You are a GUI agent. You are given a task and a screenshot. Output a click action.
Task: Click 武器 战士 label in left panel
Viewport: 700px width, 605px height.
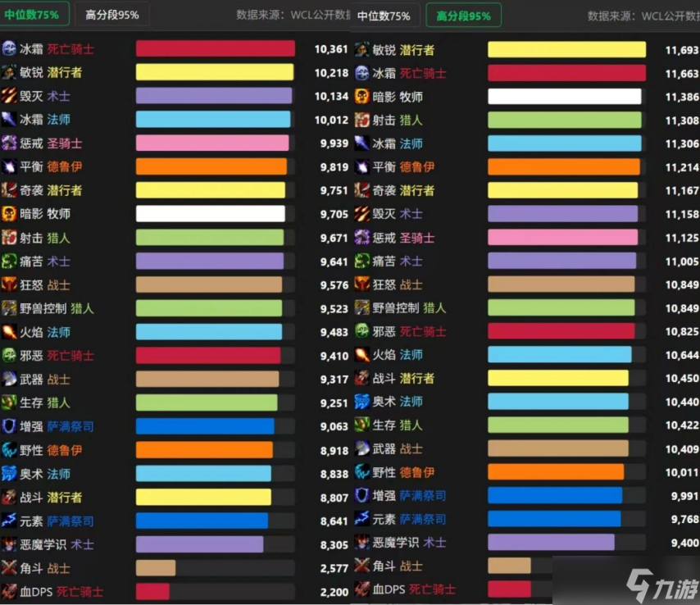tap(45, 380)
